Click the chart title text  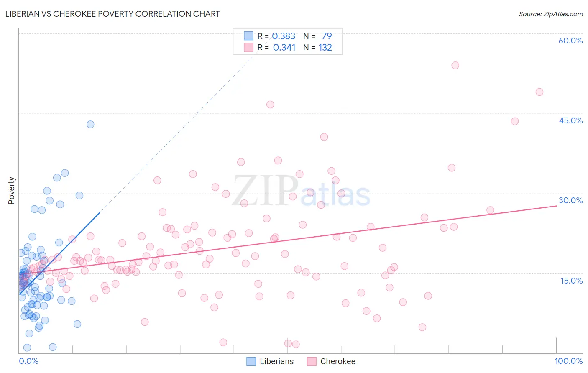(x=112, y=14)
